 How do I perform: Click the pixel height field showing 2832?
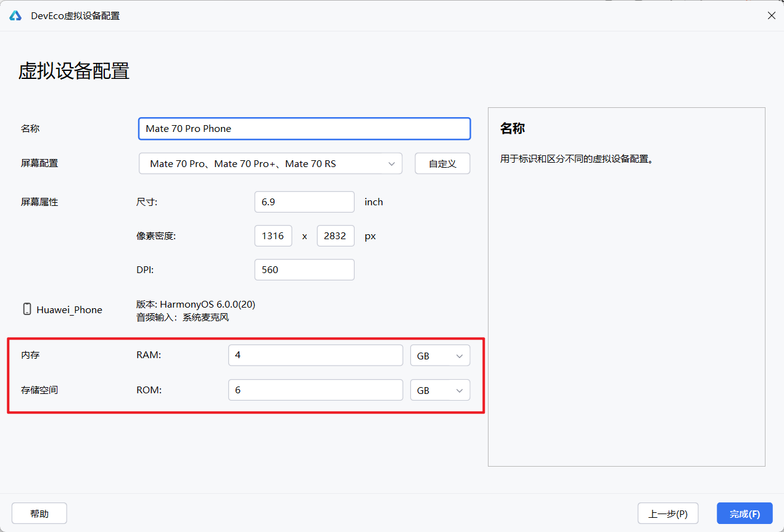(336, 235)
